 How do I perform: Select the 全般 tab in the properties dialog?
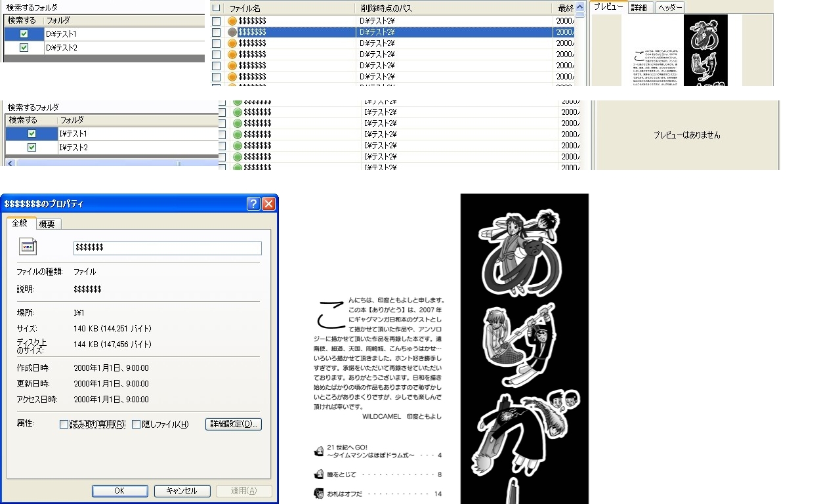click(20, 223)
